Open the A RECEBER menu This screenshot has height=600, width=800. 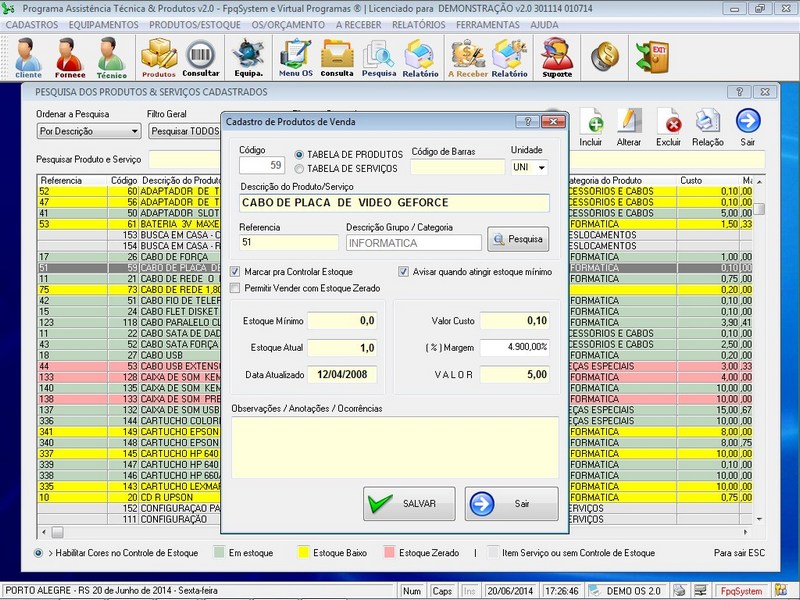click(358, 24)
